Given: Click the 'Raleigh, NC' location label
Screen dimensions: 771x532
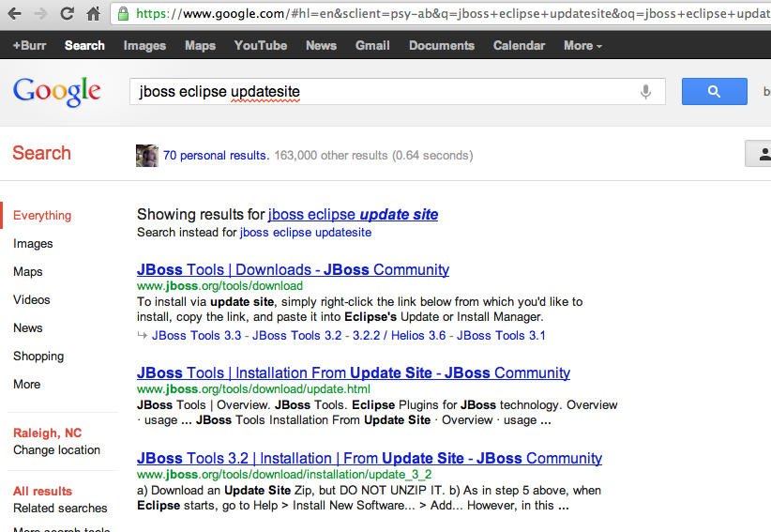Looking at the screenshot, I should 48,433.
